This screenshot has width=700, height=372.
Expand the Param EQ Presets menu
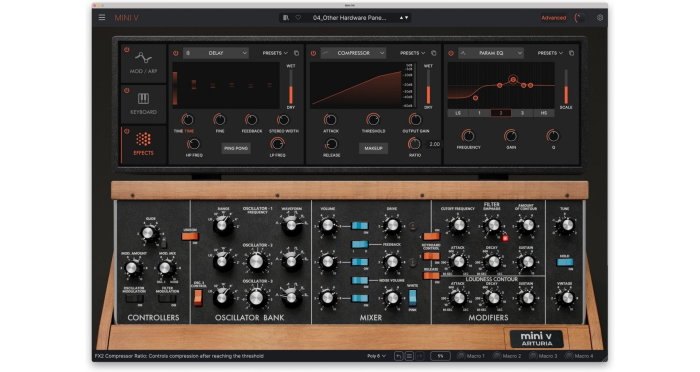(x=550, y=53)
